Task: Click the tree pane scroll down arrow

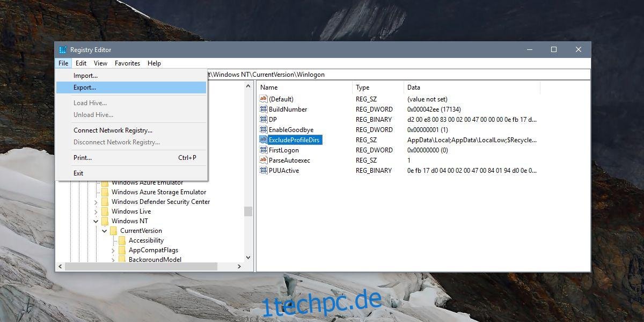Action: tap(248, 258)
